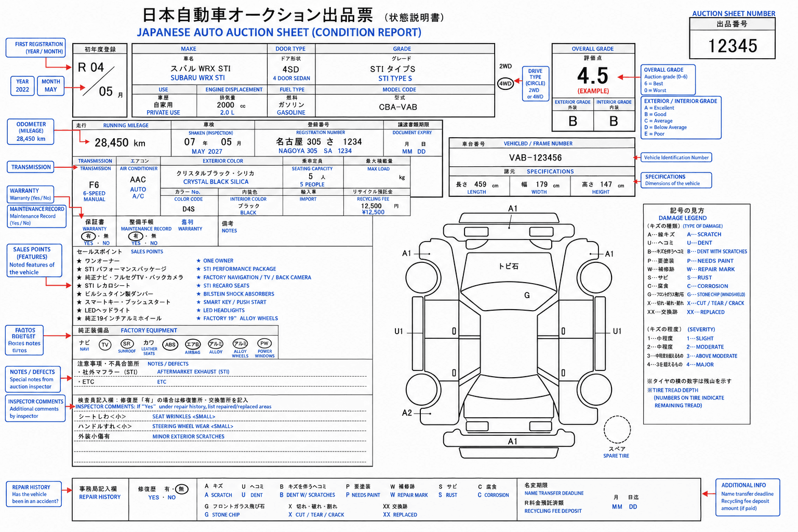Click the トビ石 mark on the hood
The height and width of the screenshot is (532, 798).
point(509,266)
